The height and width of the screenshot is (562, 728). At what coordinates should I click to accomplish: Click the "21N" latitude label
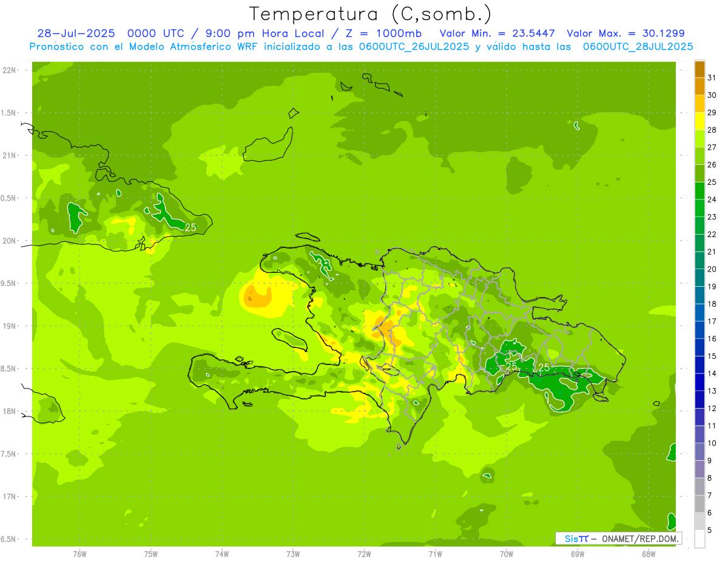pos(9,155)
